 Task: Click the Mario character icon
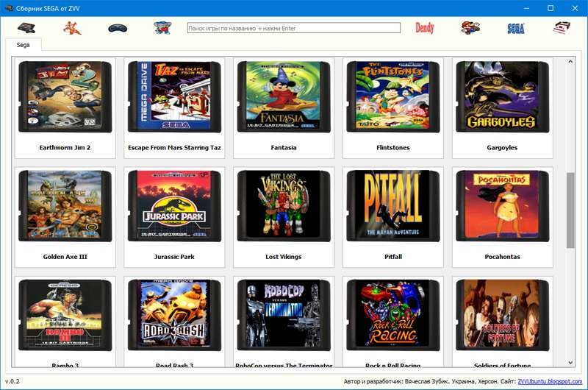(x=470, y=28)
